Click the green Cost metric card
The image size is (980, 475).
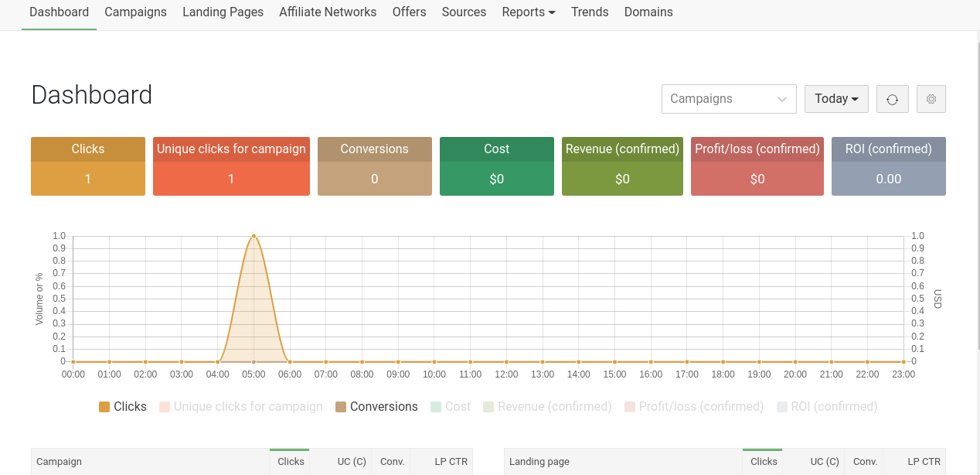click(497, 166)
